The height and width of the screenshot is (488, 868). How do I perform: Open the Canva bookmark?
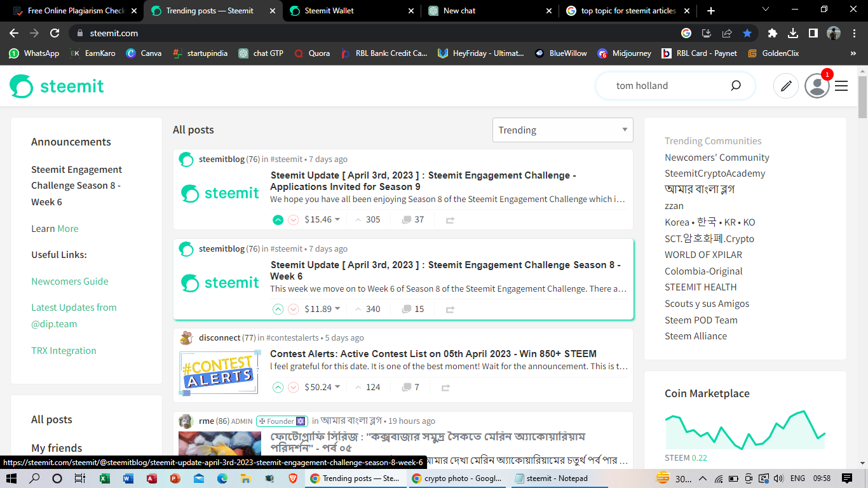[x=144, y=53]
